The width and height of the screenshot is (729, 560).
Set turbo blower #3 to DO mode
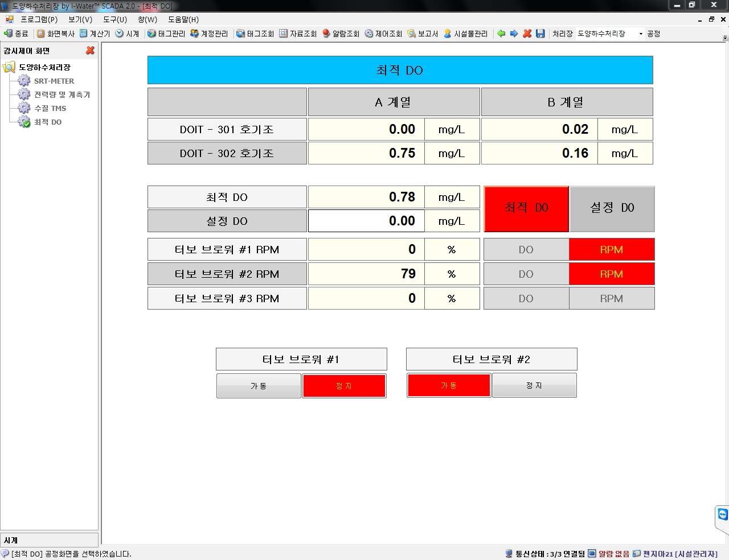(526, 298)
